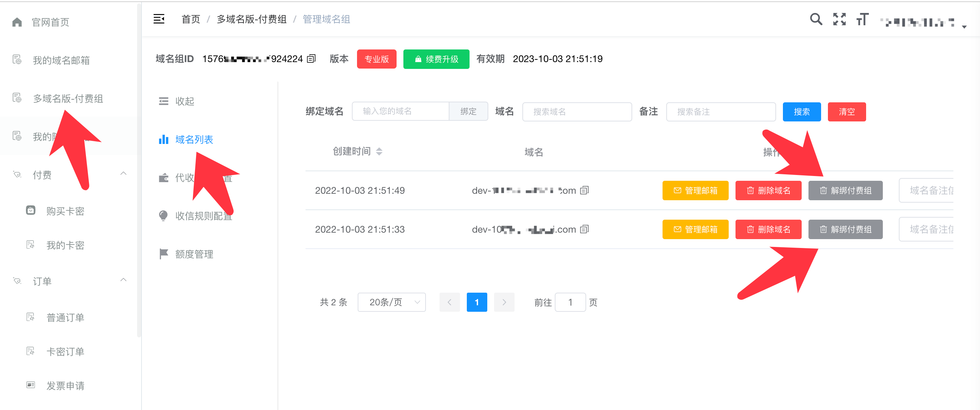Viewport: 980px width, 410px height.
Task: Copy the domain group ID
Action: click(x=311, y=59)
